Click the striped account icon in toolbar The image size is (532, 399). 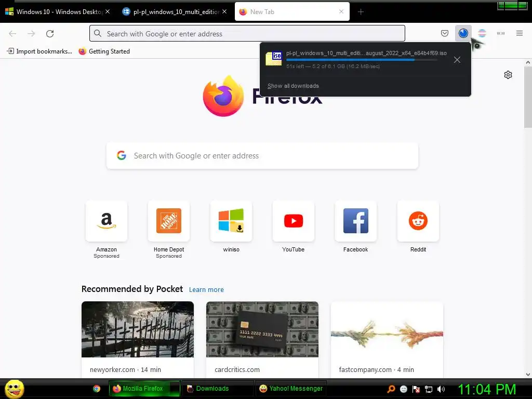click(482, 33)
